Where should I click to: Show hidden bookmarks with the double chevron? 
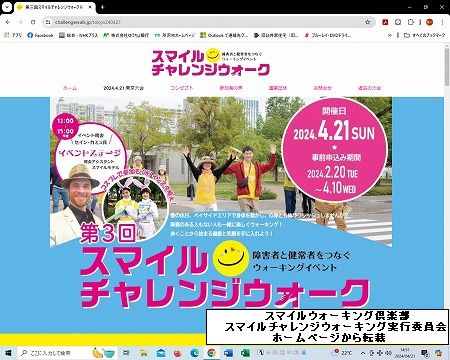coord(389,35)
